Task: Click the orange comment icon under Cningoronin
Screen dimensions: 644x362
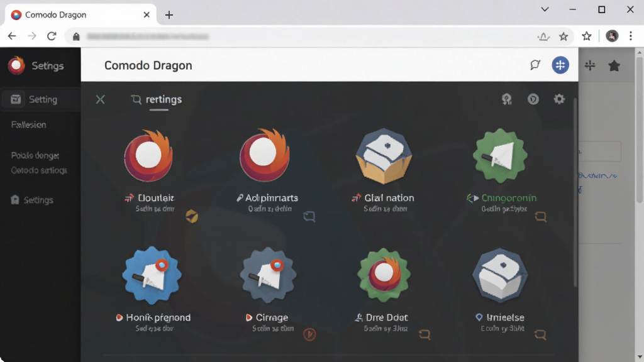Action: [540, 216]
